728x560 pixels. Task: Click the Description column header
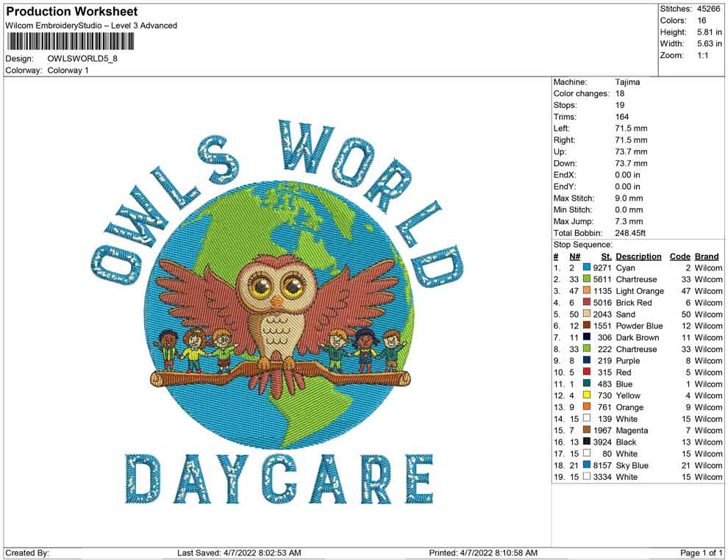[x=638, y=256]
